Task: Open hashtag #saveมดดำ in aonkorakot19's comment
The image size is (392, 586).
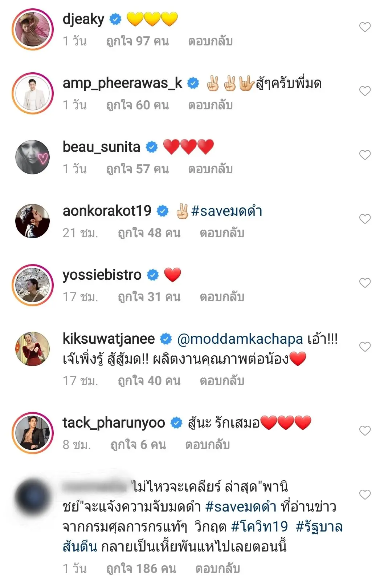Action: 226,211
